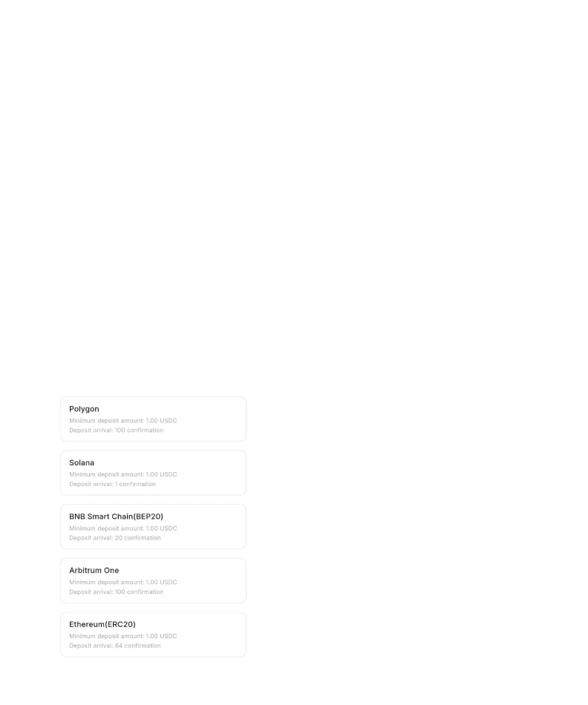Click the Arbitrum One heading

click(94, 570)
